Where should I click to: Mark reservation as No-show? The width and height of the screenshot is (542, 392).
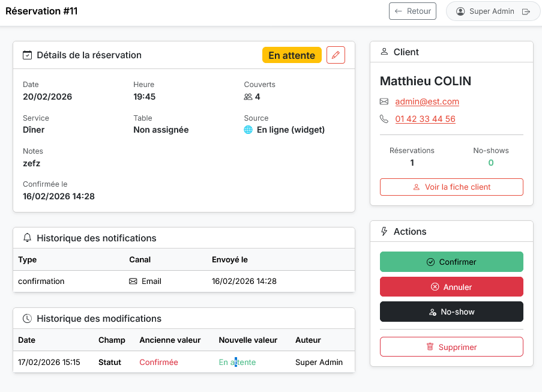point(451,312)
